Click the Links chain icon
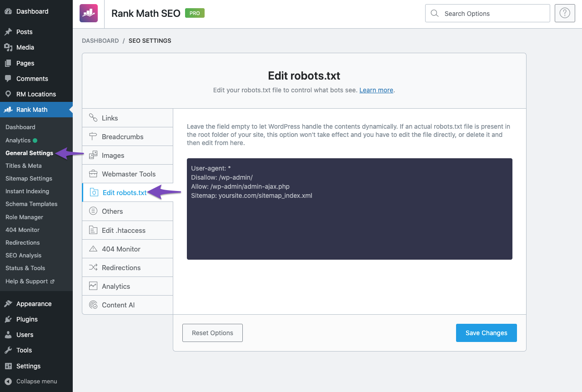Screen dimensions: 582x392 (x=93, y=118)
